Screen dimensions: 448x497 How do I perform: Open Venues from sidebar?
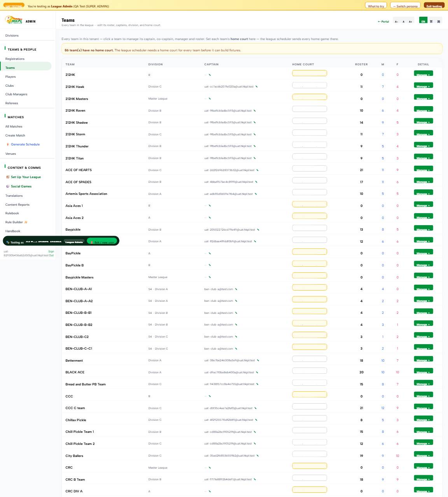click(10, 154)
